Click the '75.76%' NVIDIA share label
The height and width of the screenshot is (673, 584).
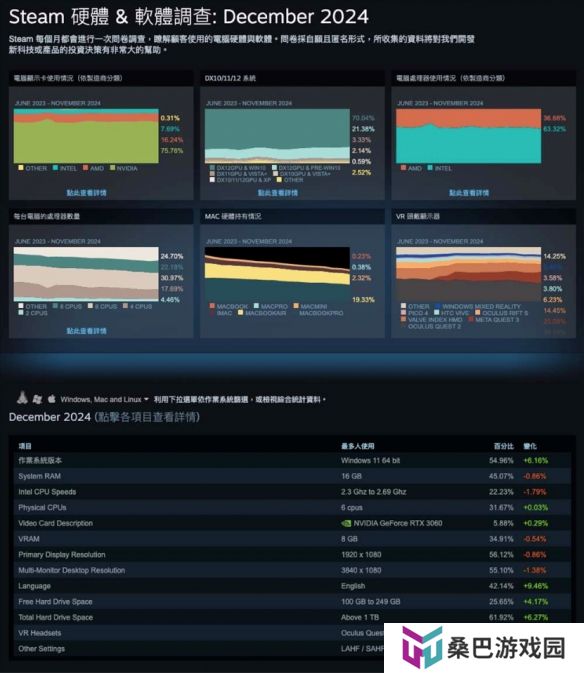(172, 151)
